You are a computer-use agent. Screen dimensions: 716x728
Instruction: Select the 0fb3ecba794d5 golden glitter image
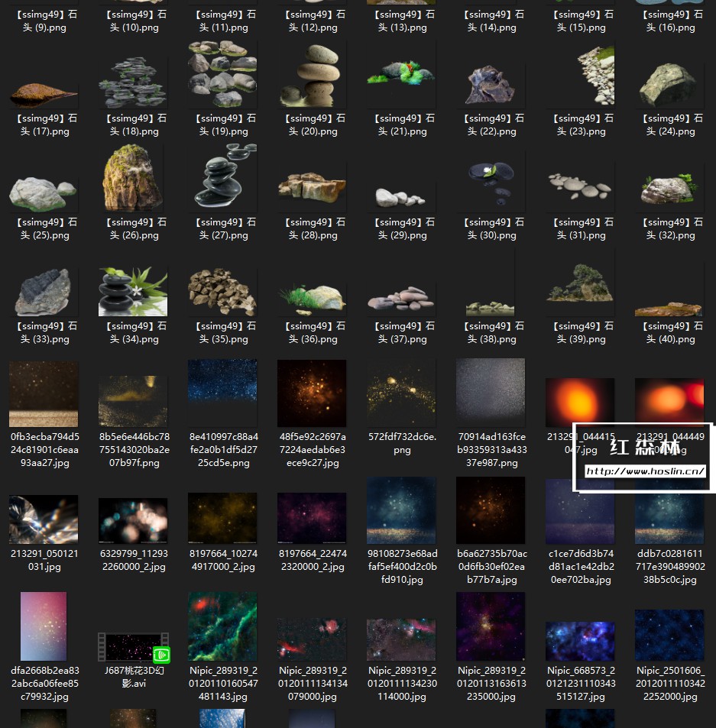[44, 394]
